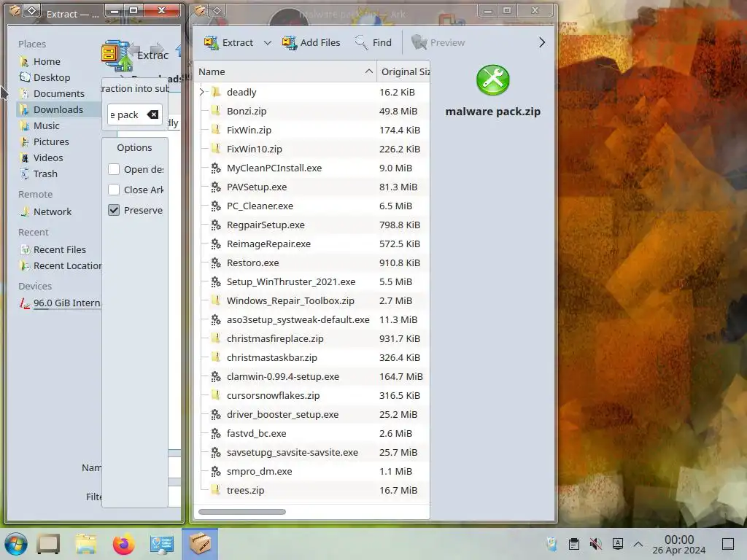Open the Extract dropdown arrow in Ark

pyautogui.click(x=268, y=42)
